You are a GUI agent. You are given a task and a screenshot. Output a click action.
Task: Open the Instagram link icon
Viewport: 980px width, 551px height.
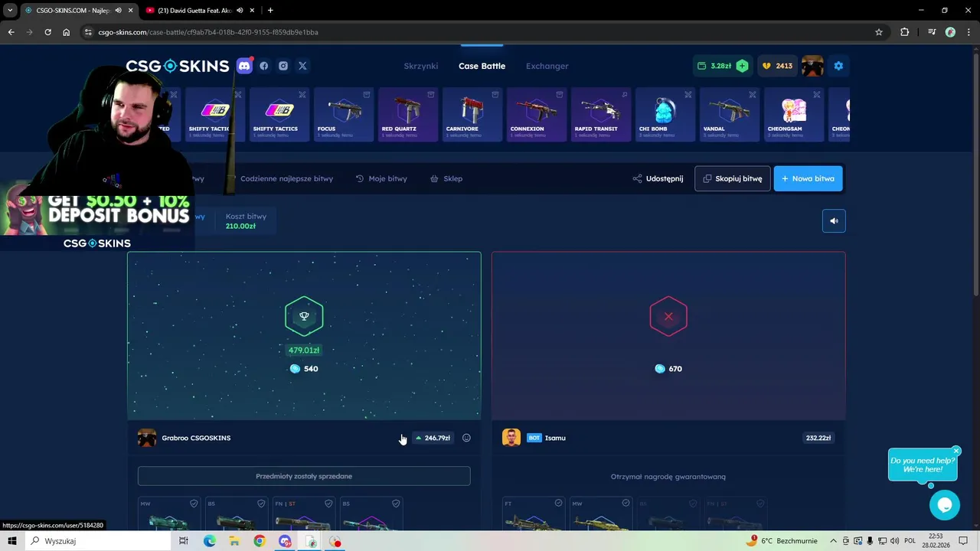point(283,66)
